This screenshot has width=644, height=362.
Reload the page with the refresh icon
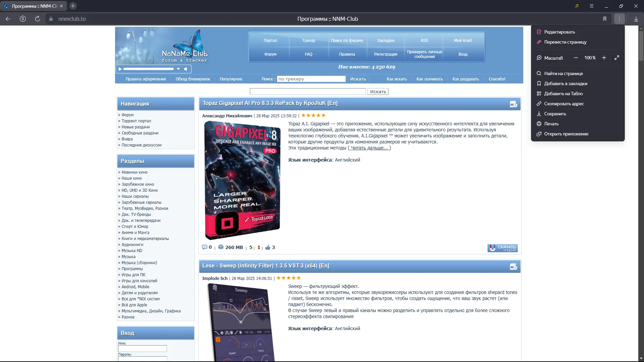[38, 19]
